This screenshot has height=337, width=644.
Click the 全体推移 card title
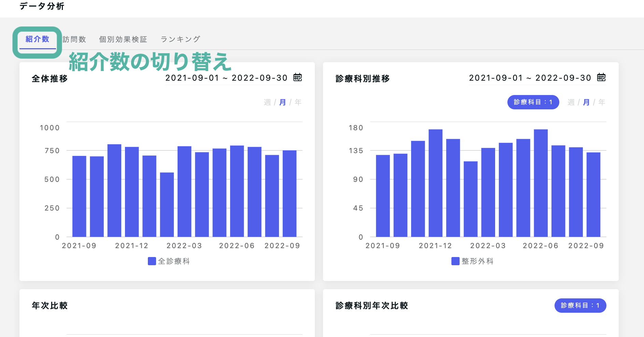[x=50, y=79]
